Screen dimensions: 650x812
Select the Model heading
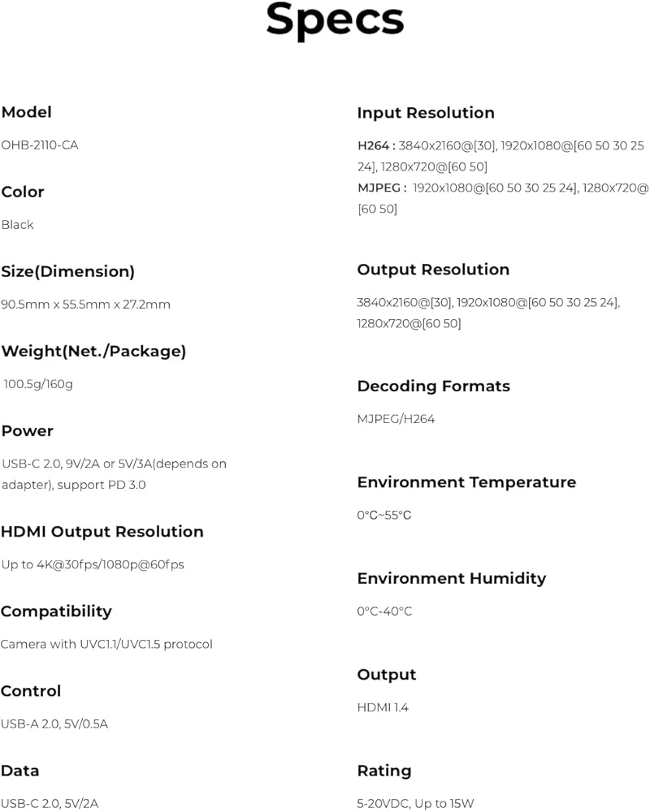click(27, 112)
